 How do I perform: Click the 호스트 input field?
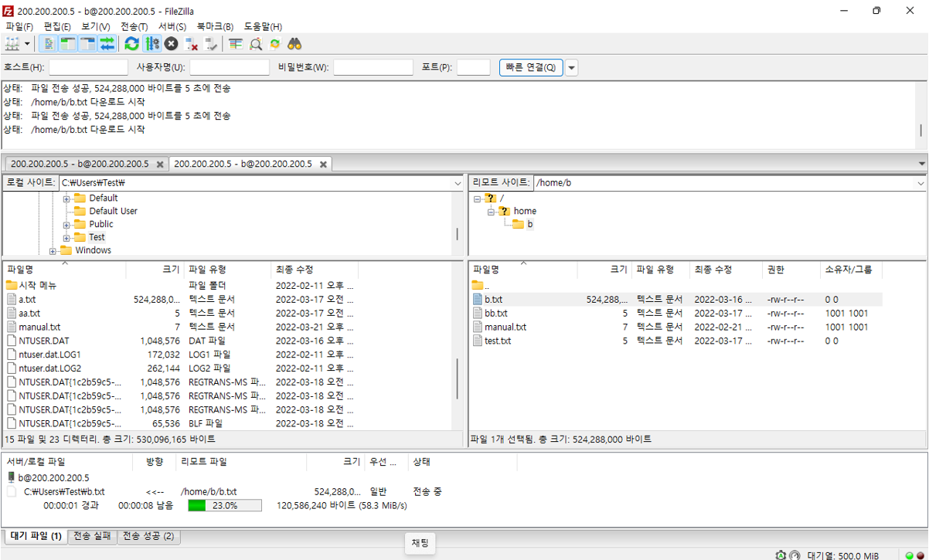tap(88, 67)
